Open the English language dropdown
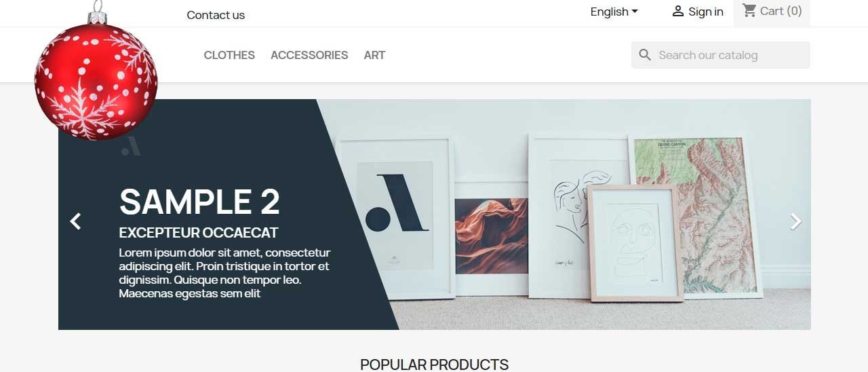This screenshot has width=868, height=372. [x=614, y=12]
